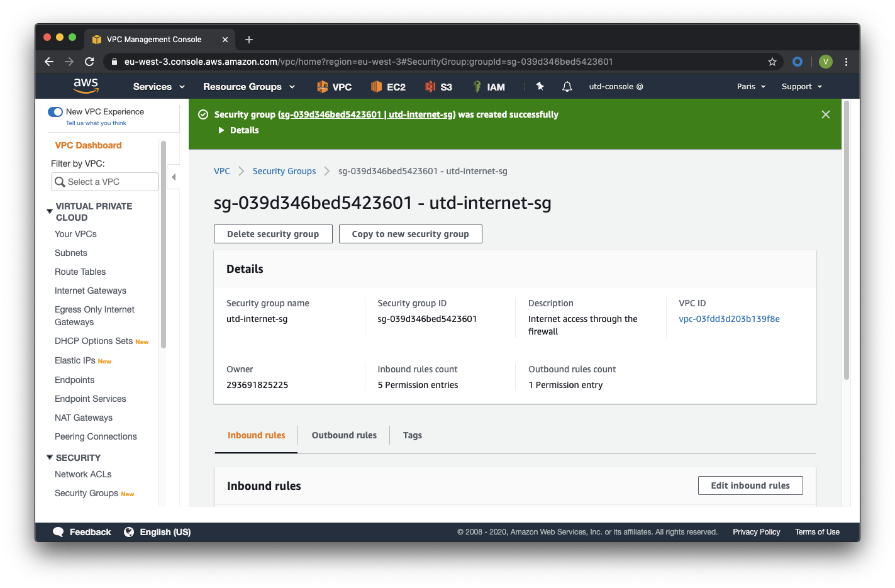Switch to the Outbound rules tab
The image size is (895, 588).
click(344, 435)
